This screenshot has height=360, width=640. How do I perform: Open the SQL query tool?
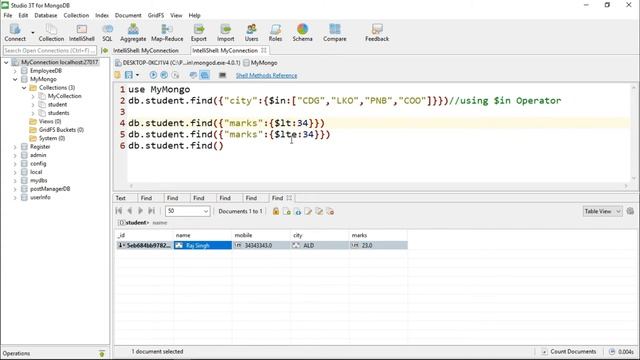[107, 32]
